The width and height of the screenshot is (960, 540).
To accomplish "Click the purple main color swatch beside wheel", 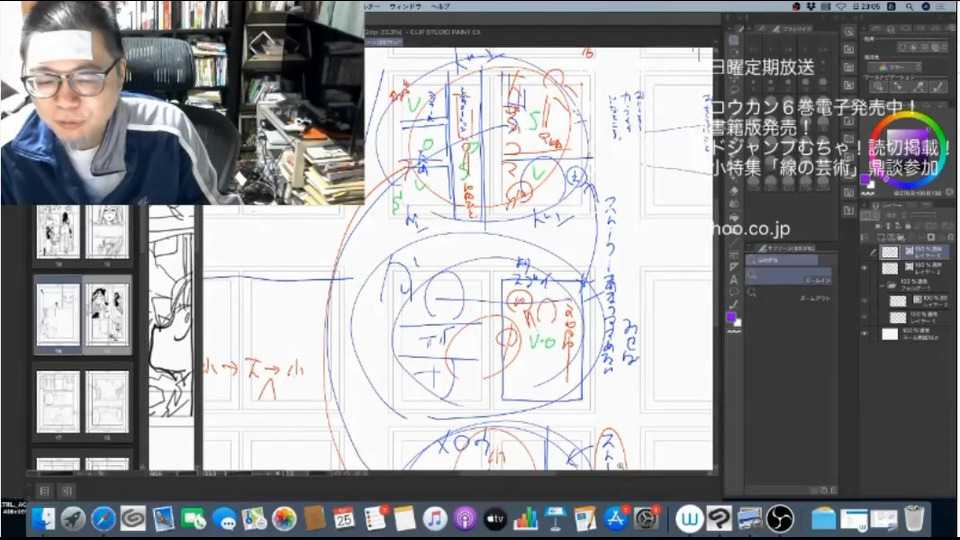I will coord(864,179).
